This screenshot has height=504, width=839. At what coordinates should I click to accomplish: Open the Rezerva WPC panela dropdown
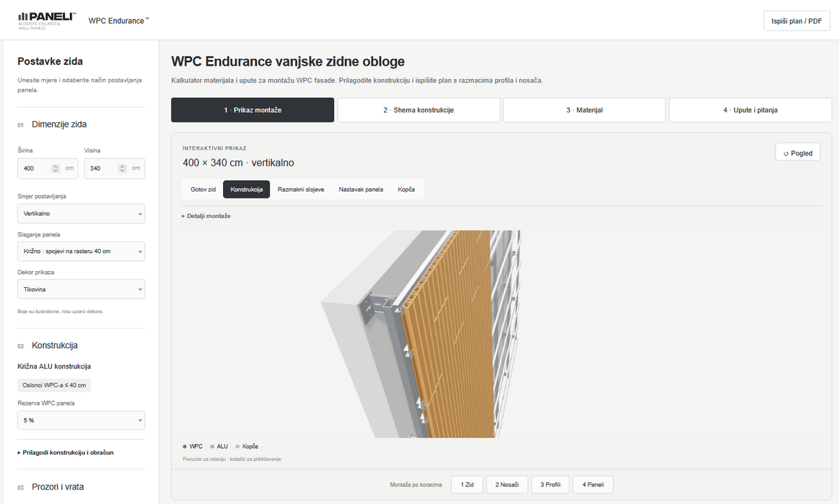[81, 420]
